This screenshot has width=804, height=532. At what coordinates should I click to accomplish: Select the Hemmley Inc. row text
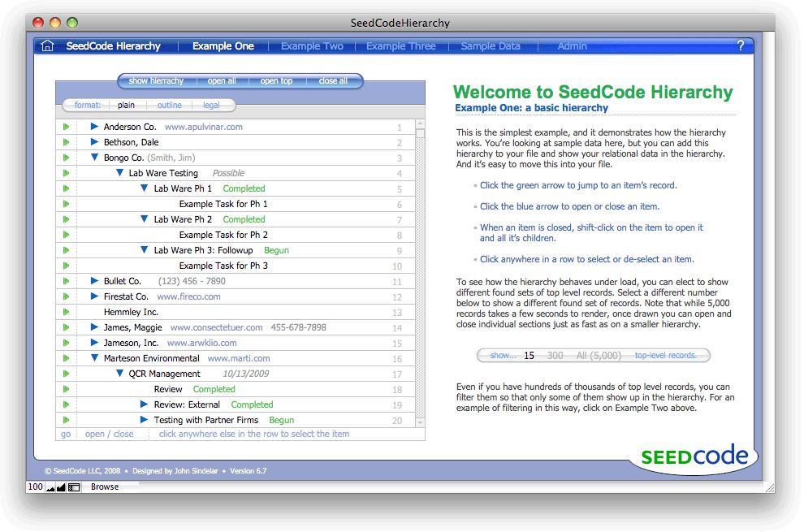pos(131,312)
